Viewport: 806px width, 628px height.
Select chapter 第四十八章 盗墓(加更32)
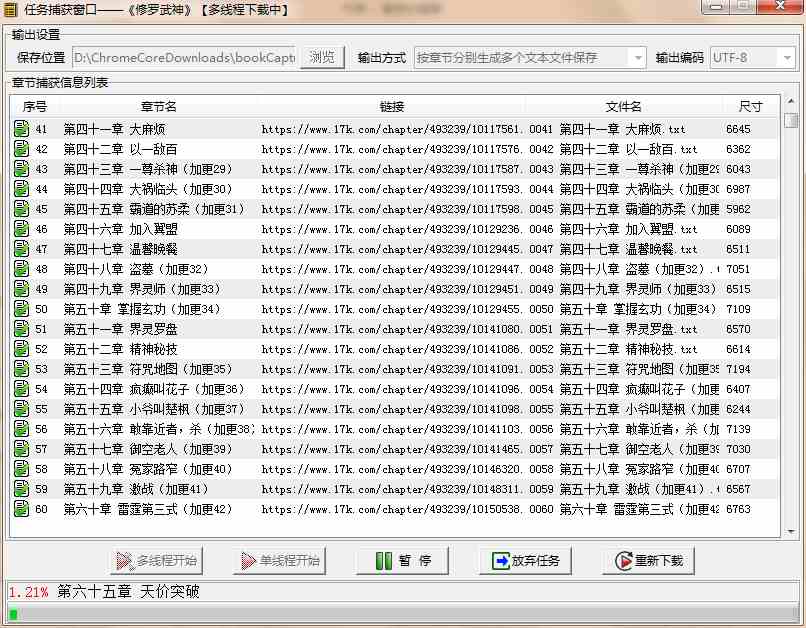[136, 269]
